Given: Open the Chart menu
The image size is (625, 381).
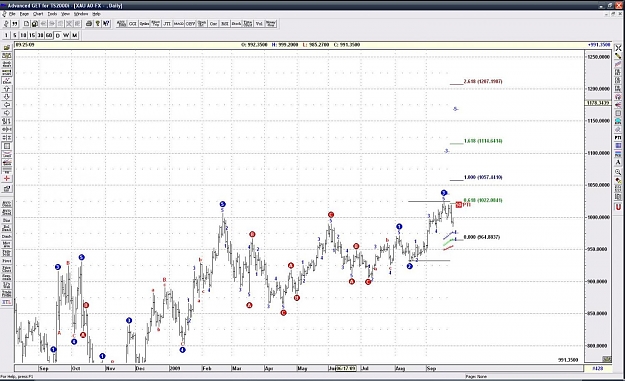Looking at the screenshot, I should [x=38, y=14].
